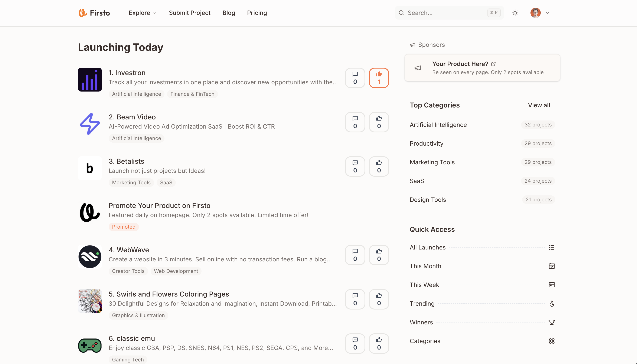Click the All Launches list icon
This screenshot has height=364, width=637.
(552, 247)
